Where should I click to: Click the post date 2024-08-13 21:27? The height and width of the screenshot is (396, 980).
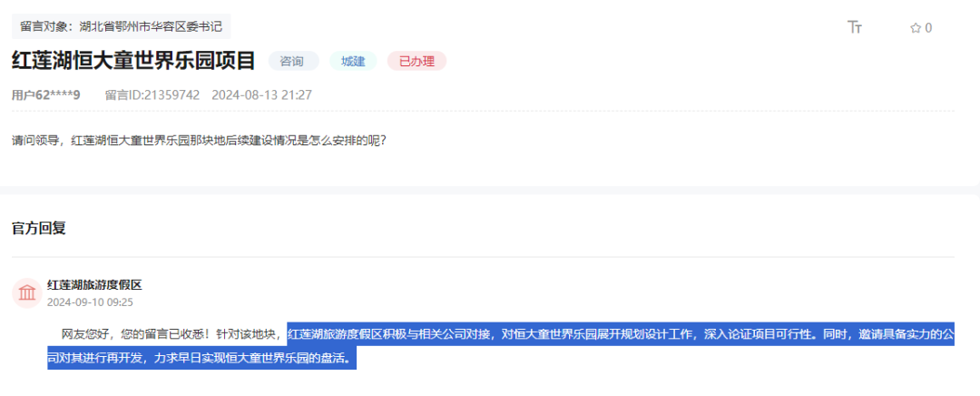coord(262,95)
